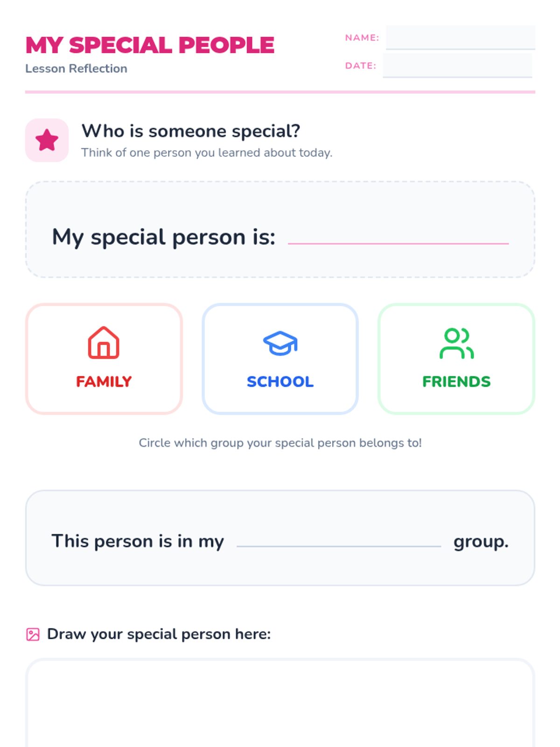Click the 'Draw your special person here' label
The image size is (560, 747).
(159, 634)
